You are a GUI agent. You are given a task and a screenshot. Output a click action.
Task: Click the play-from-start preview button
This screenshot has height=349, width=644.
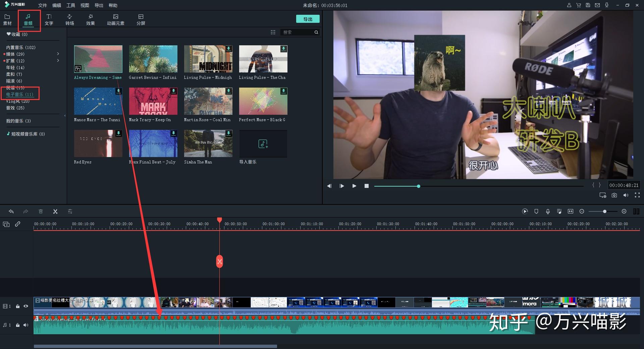coord(342,186)
